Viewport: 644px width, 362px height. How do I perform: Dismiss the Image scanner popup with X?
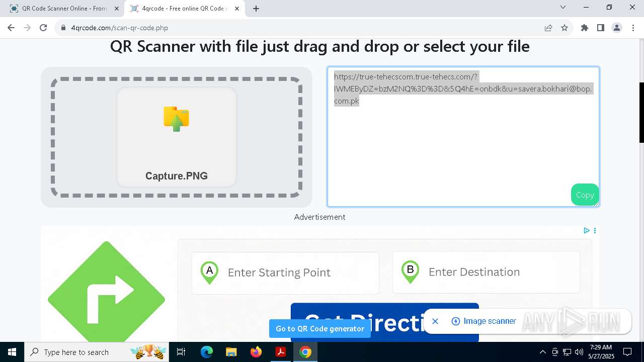point(435,321)
